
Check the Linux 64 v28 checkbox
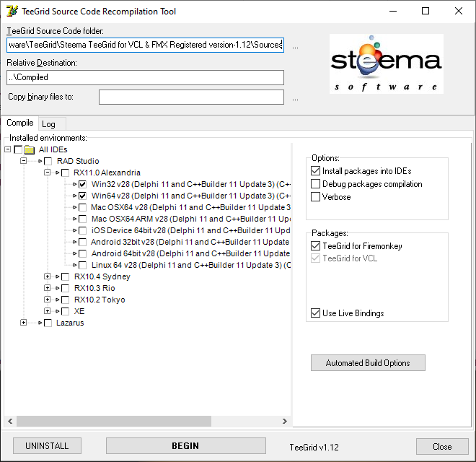pyautogui.click(x=82, y=265)
